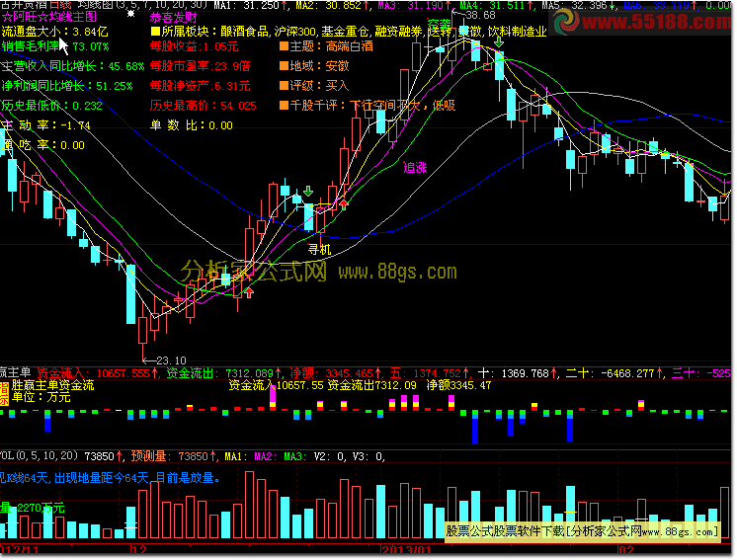Click the yellow 寻机 signal label
This screenshot has width=737, height=560.
coord(320,250)
